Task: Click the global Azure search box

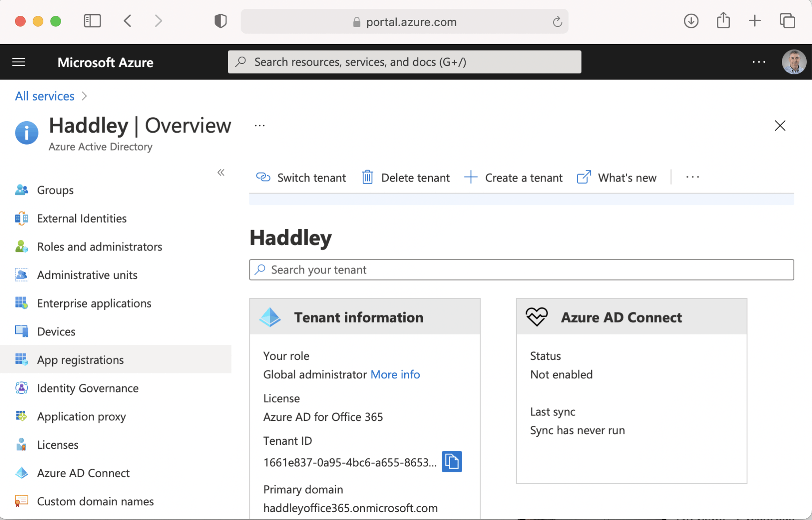Action: pos(404,62)
